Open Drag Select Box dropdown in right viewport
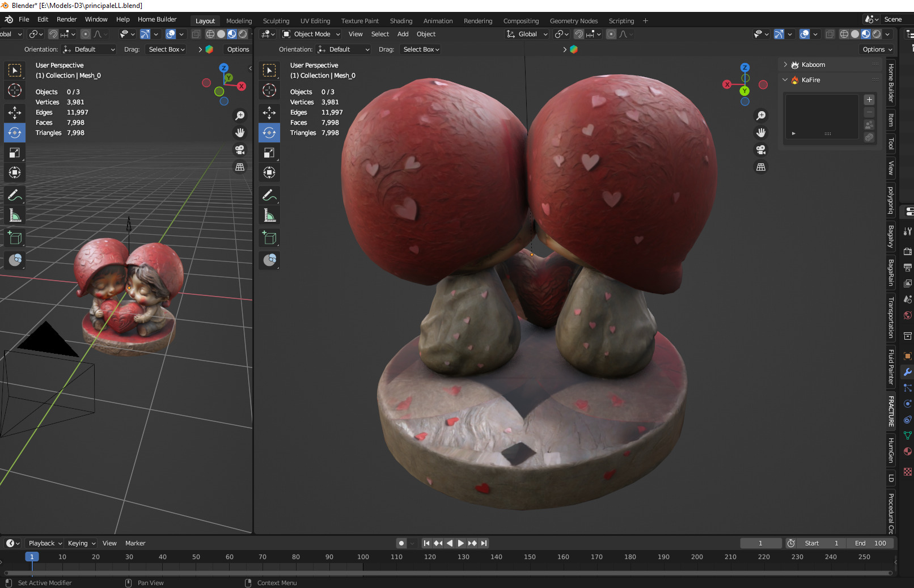 pos(421,49)
